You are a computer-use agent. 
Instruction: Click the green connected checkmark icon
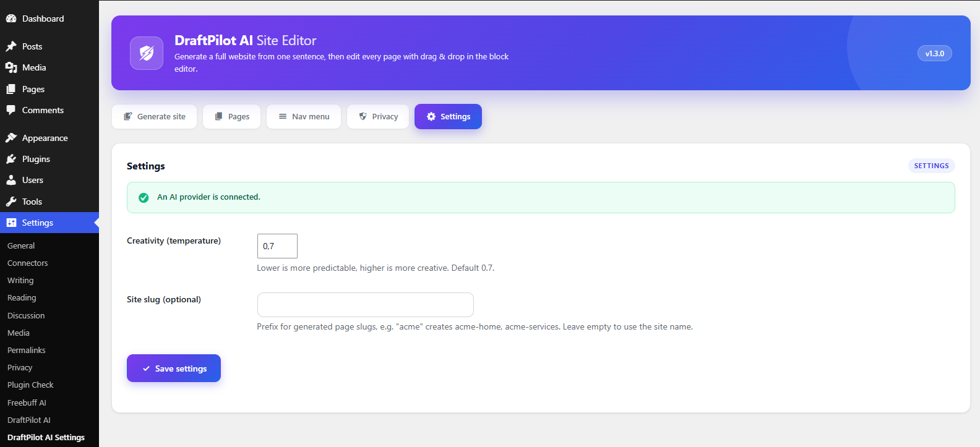(144, 198)
